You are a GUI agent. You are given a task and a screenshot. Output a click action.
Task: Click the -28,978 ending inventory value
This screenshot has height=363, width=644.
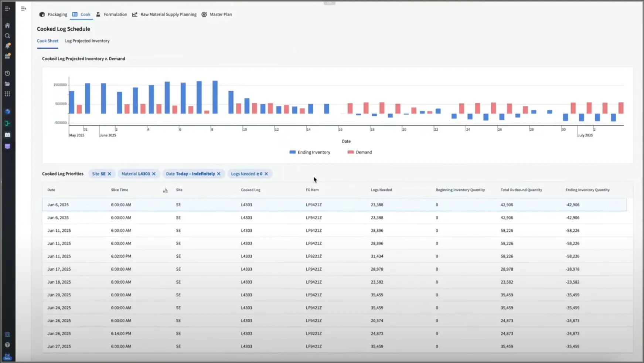(572, 269)
